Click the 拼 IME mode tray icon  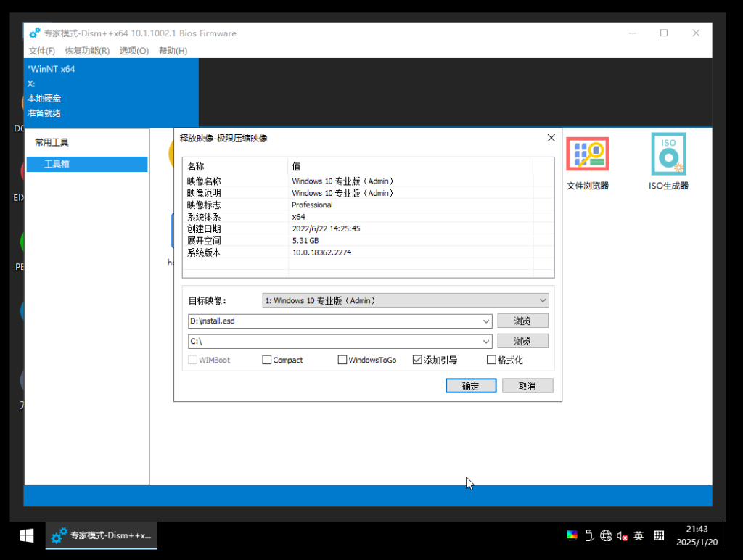coord(659,536)
